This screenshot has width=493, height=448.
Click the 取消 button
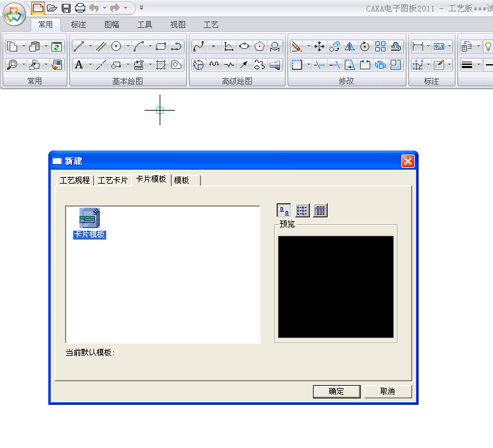388,391
